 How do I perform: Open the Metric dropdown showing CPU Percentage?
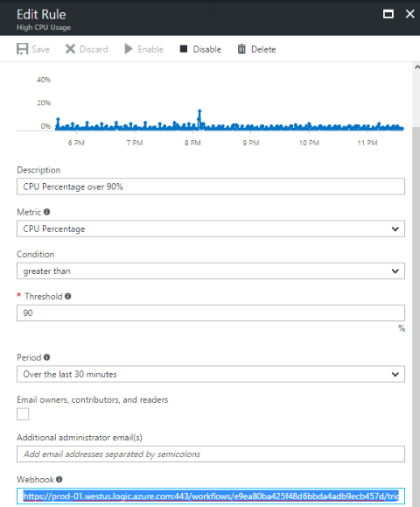pyautogui.click(x=211, y=229)
